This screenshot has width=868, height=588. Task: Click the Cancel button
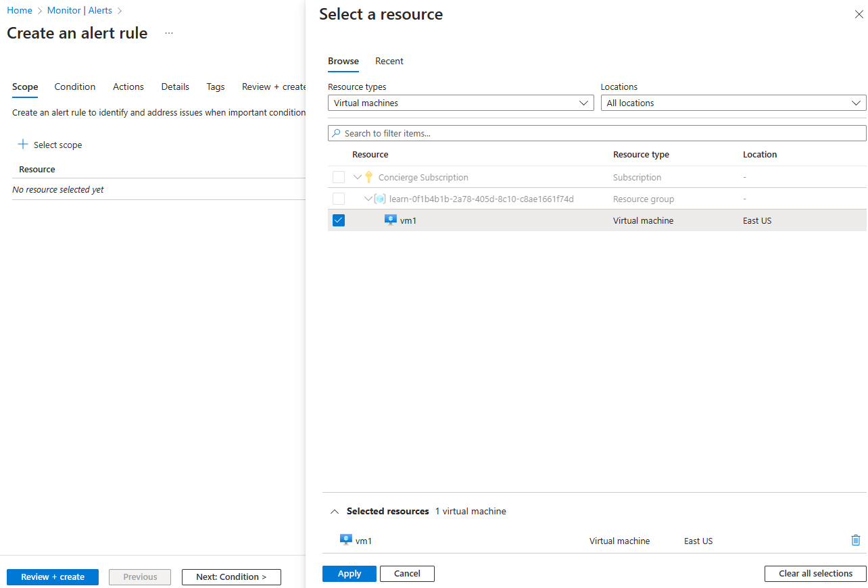coord(407,573)
